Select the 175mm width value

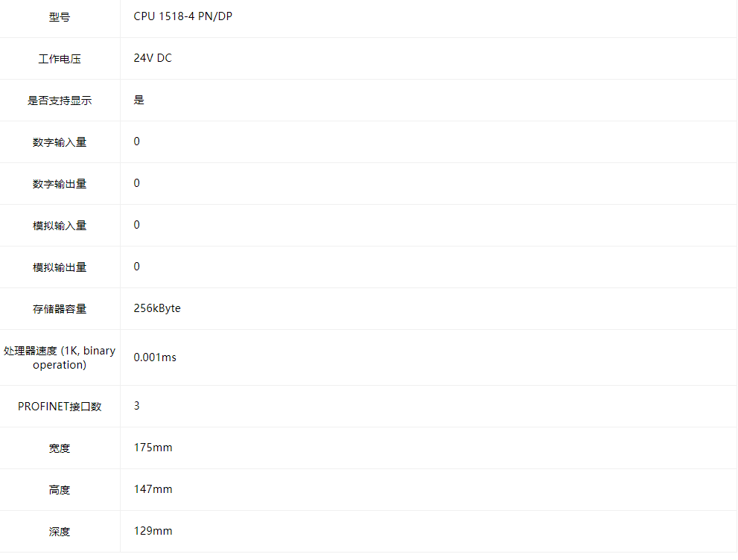(153, 448)
